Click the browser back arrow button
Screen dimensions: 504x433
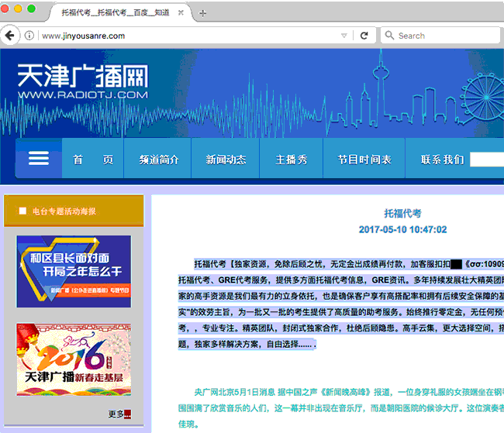click(9, 36)
